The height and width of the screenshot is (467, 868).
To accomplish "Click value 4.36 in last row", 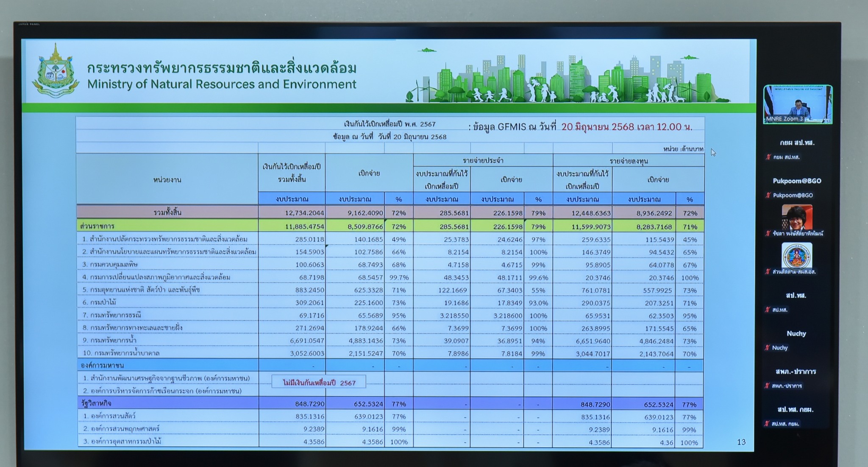I will 666,442.
